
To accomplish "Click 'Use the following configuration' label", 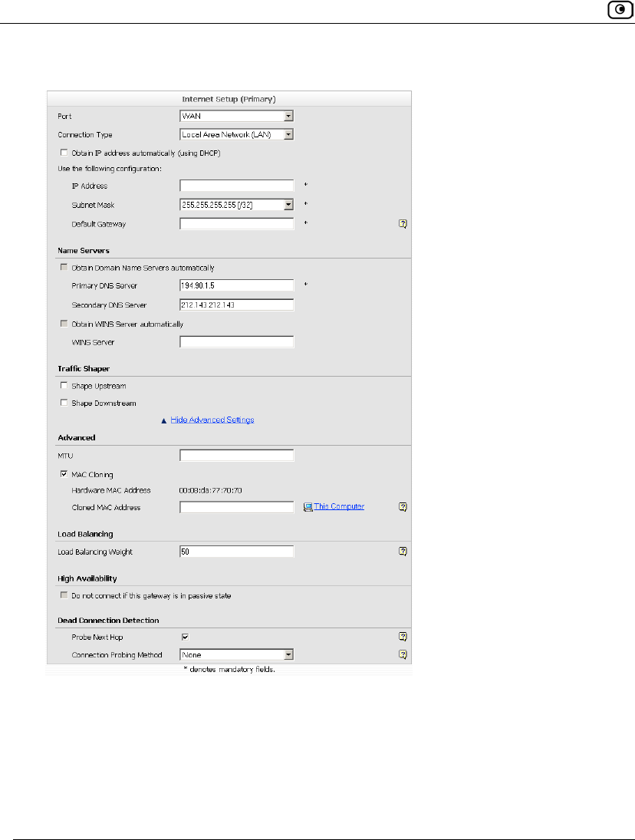I will 110,168.
